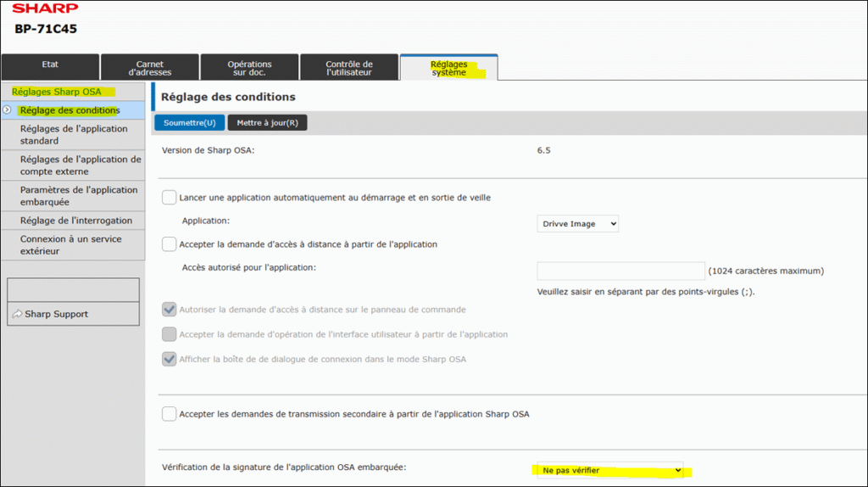Click the Mettre à jour(R) button

[267, 122]
